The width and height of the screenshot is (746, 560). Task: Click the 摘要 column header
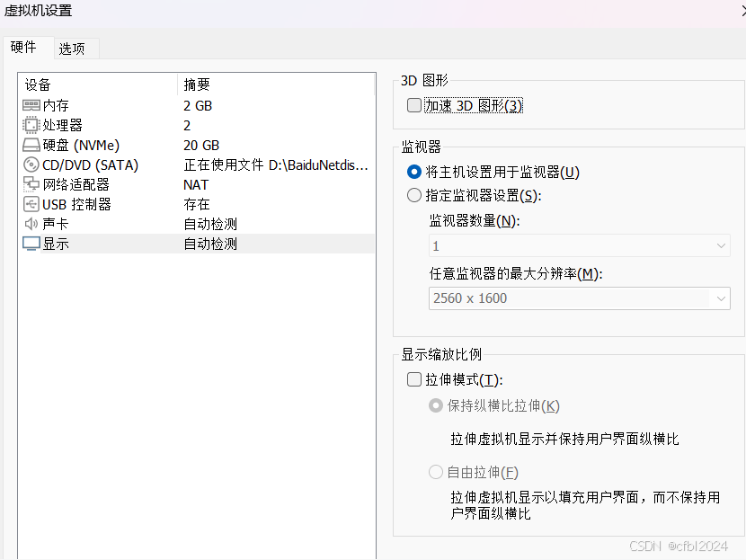[x=276, y=84]
